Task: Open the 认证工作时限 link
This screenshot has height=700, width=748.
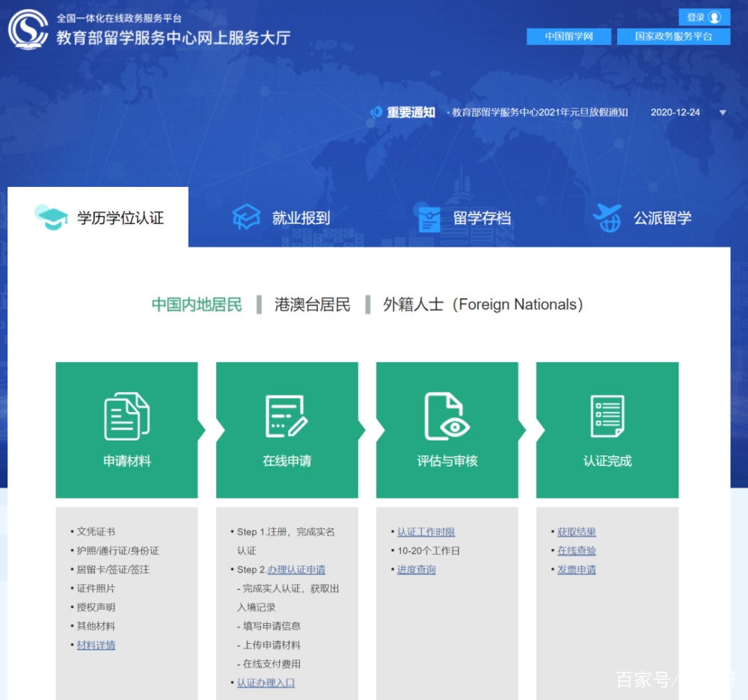Action: tap(426, 532)
